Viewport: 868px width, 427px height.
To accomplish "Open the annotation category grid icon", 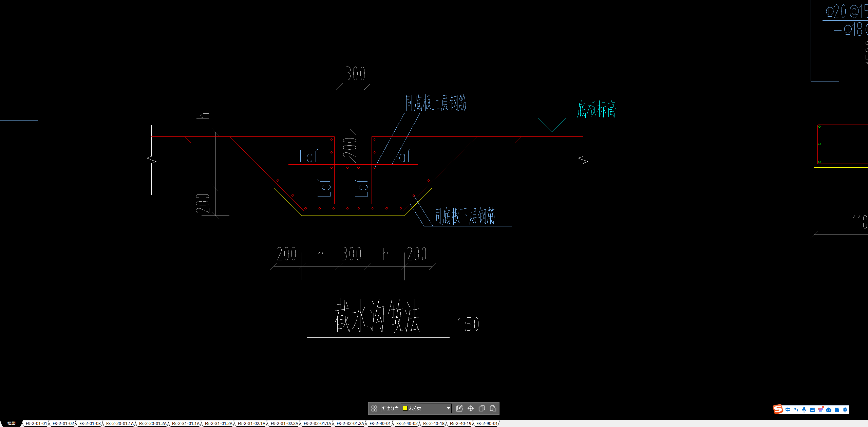I will (374, 408).
